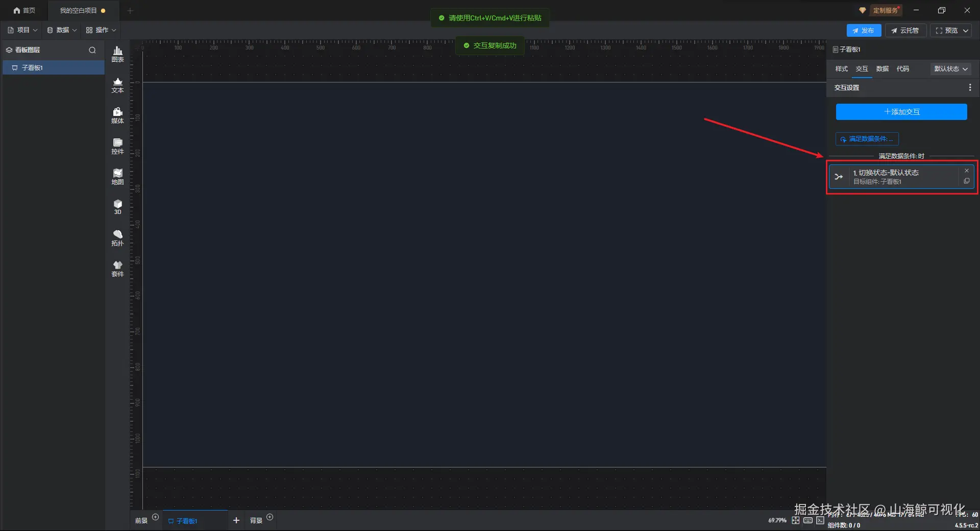
Task: Switch to the 代码 code tab
Action: tap(902, 69)
